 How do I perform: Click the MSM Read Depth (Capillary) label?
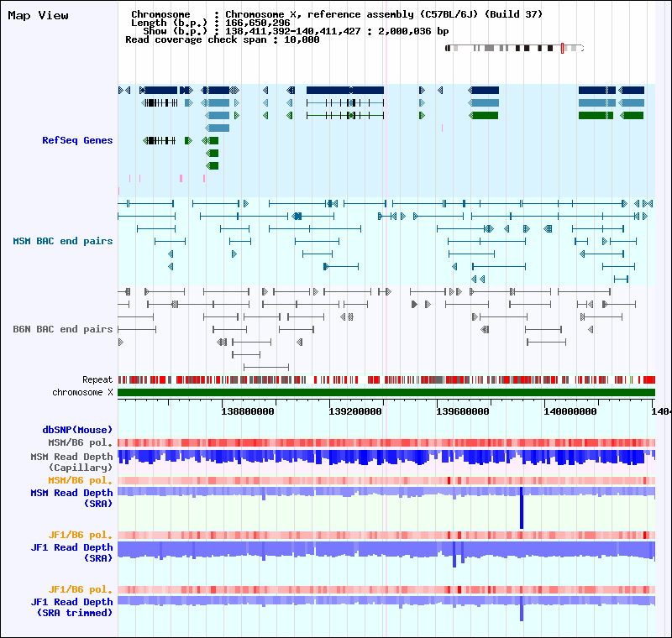coord(71,462)
